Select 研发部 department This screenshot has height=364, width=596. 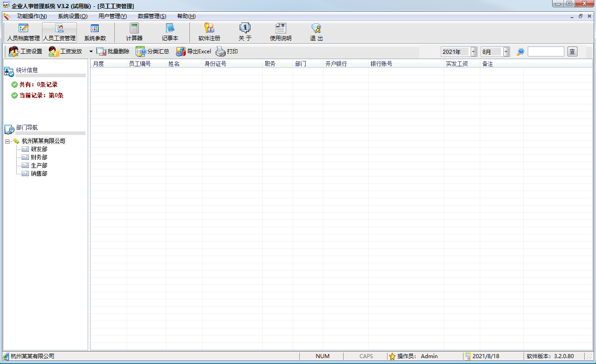tap(39, 149)
